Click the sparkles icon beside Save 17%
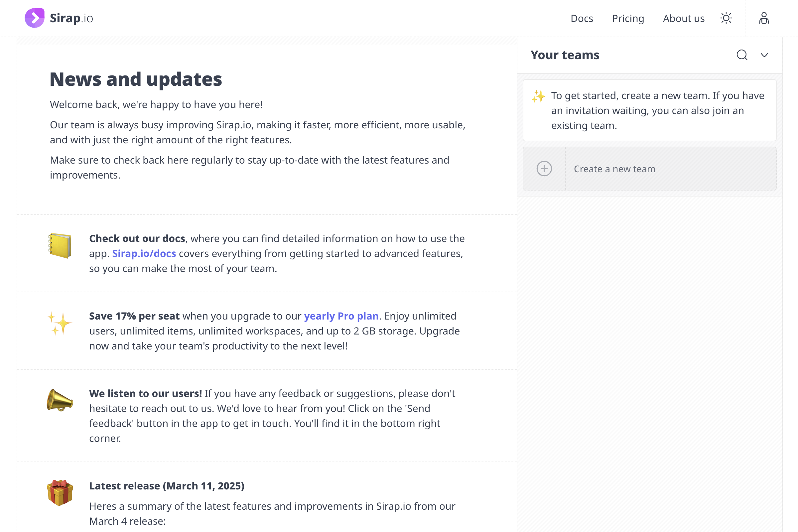The width and height of the screenshot is (798, 532). pyautogui.click(x=60, y=323)
